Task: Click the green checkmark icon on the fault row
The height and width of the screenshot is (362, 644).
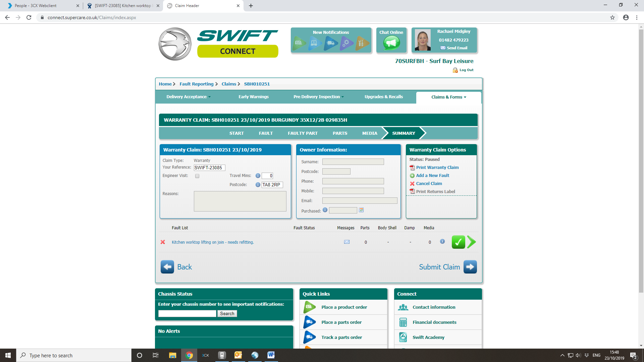Action: pyautogui.click(x=458, y=242)
